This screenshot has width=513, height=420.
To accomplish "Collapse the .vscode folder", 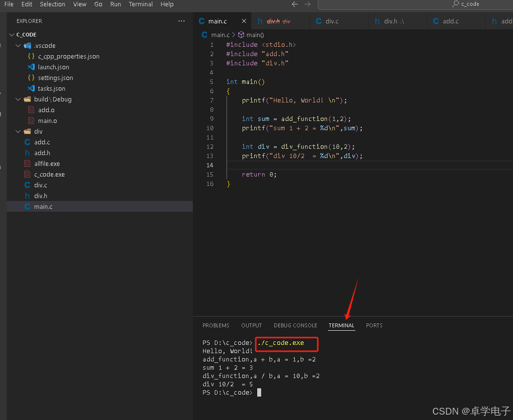I will tap(19, 45).
